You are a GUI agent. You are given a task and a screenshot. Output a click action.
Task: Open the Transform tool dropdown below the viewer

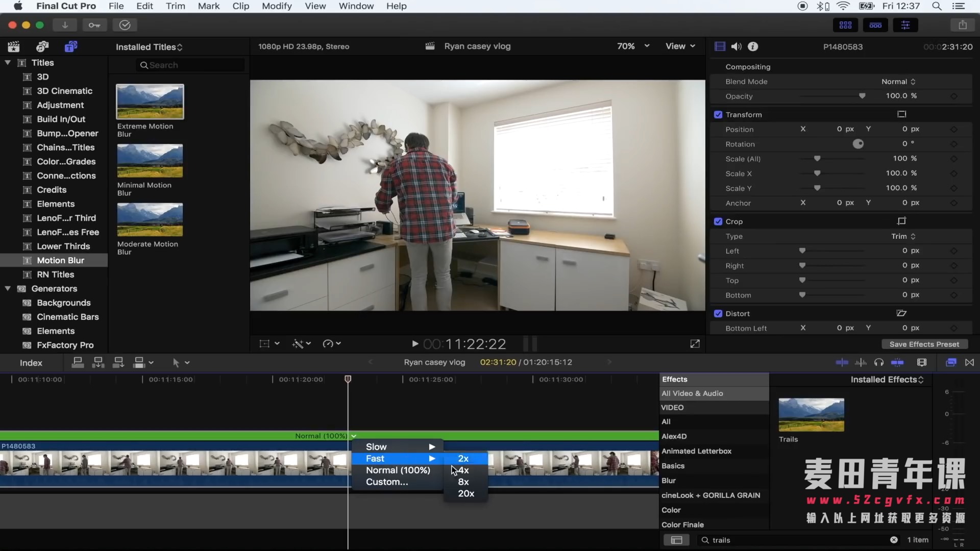269,344
